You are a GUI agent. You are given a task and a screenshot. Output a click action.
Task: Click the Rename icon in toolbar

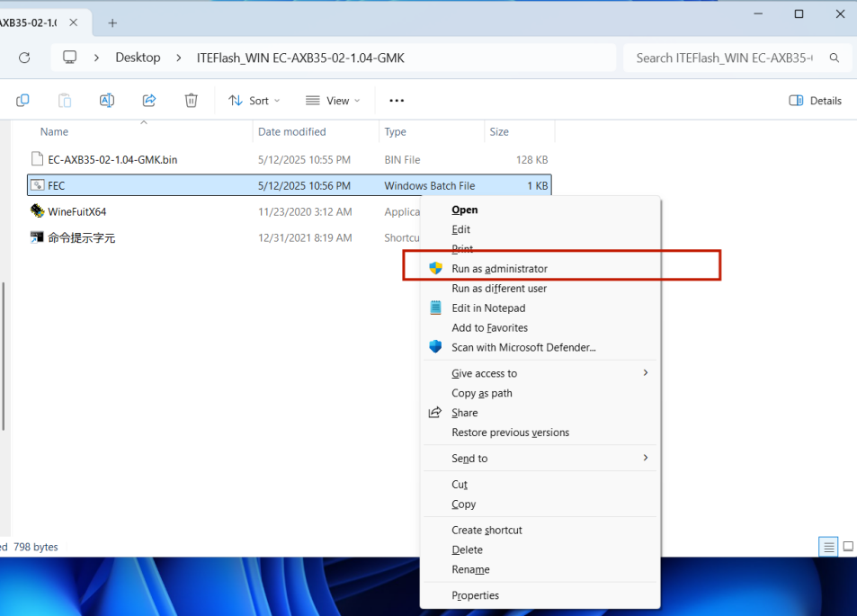coord(107,101)
